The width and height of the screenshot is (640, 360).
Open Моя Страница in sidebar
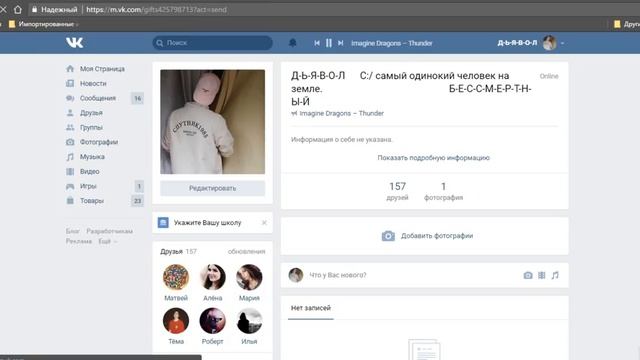102,69
